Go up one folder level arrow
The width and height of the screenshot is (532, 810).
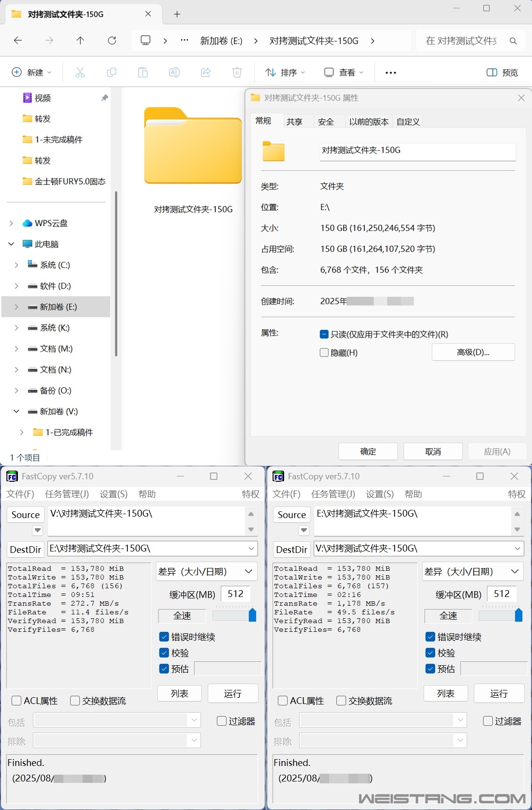[x=80, y=41]
